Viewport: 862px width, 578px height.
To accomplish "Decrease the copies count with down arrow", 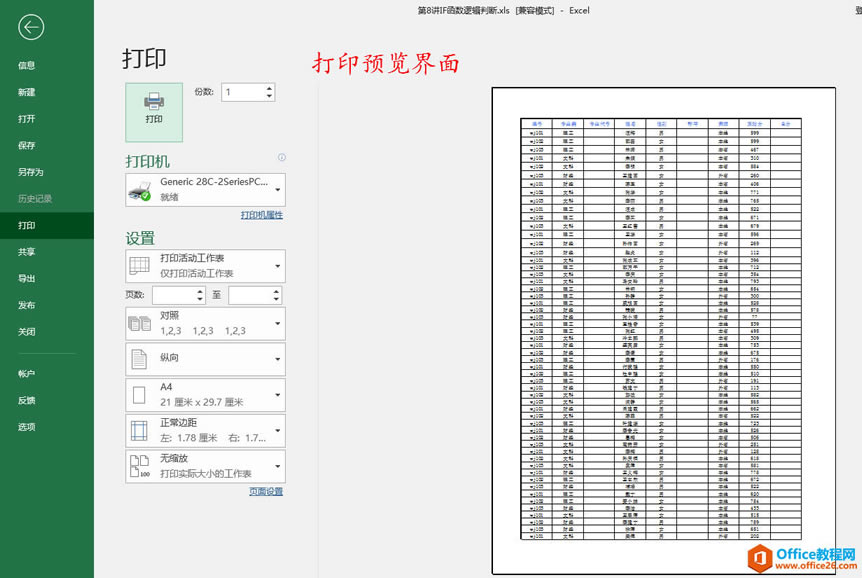I will tap(269, 97).
